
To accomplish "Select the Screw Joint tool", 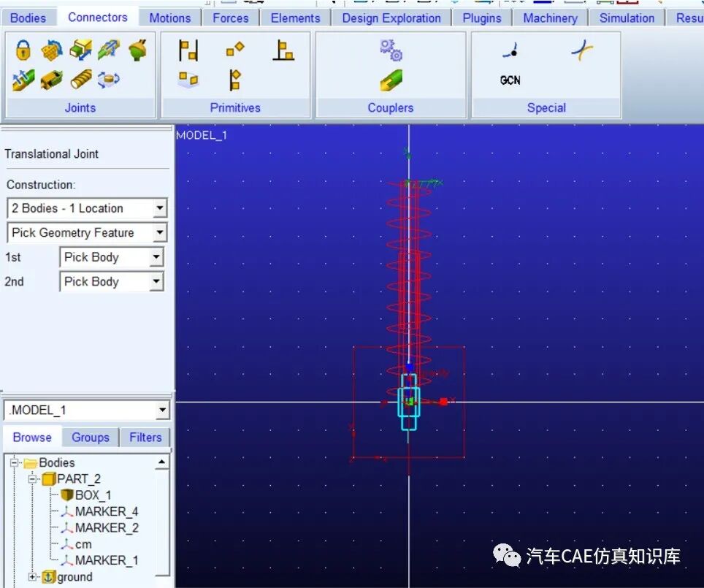I will tap(81, 80).
